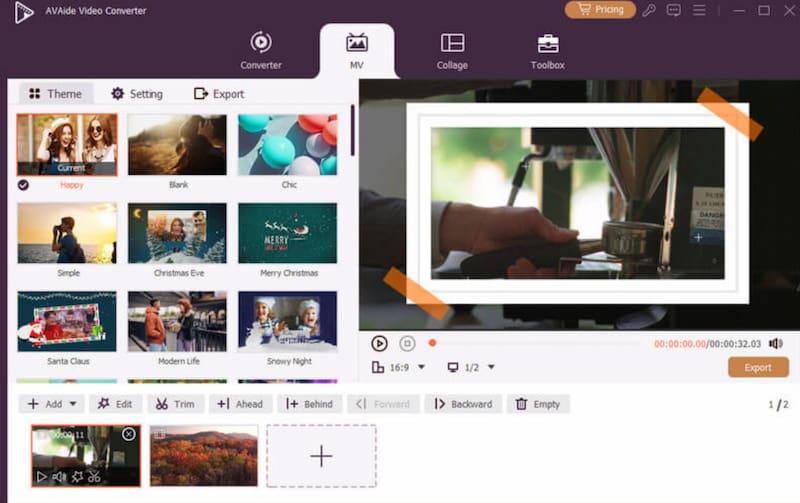The image size is (800, 503).
Task: Click the Happy theme checkmark
Action: coord(23,185)
